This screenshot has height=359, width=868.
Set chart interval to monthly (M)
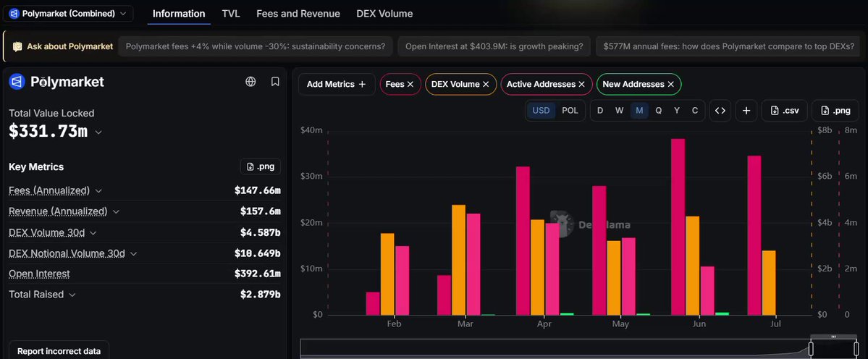[x=639, y=111]
